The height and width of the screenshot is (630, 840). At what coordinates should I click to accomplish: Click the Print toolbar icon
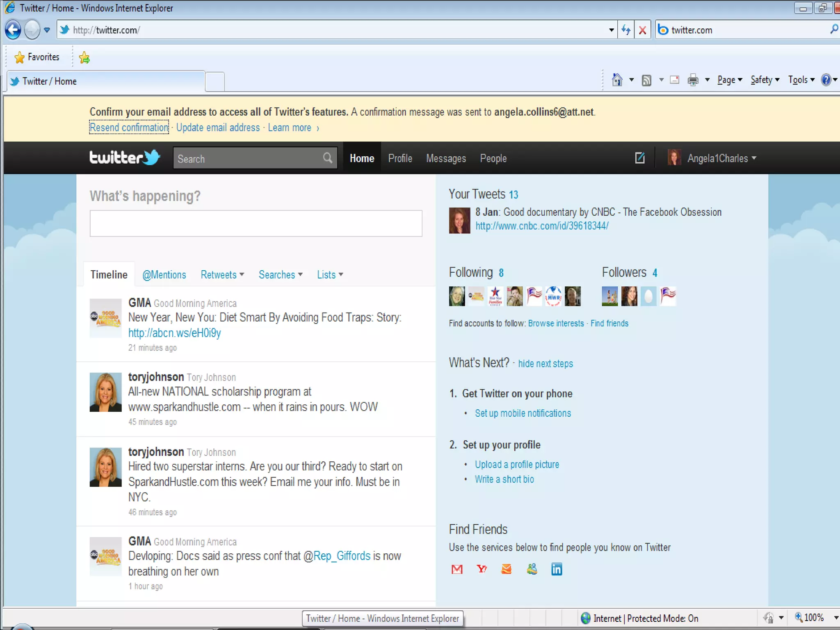coord(693,80)
